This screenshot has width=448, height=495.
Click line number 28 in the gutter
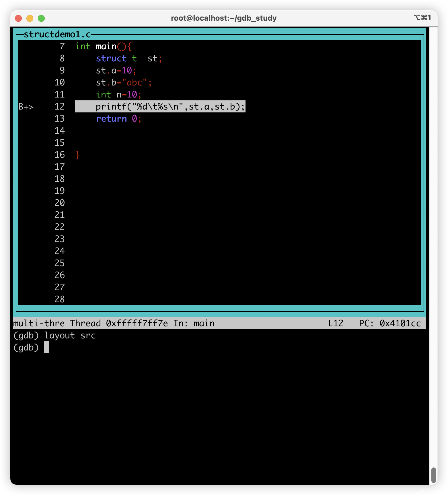(60, 299)
